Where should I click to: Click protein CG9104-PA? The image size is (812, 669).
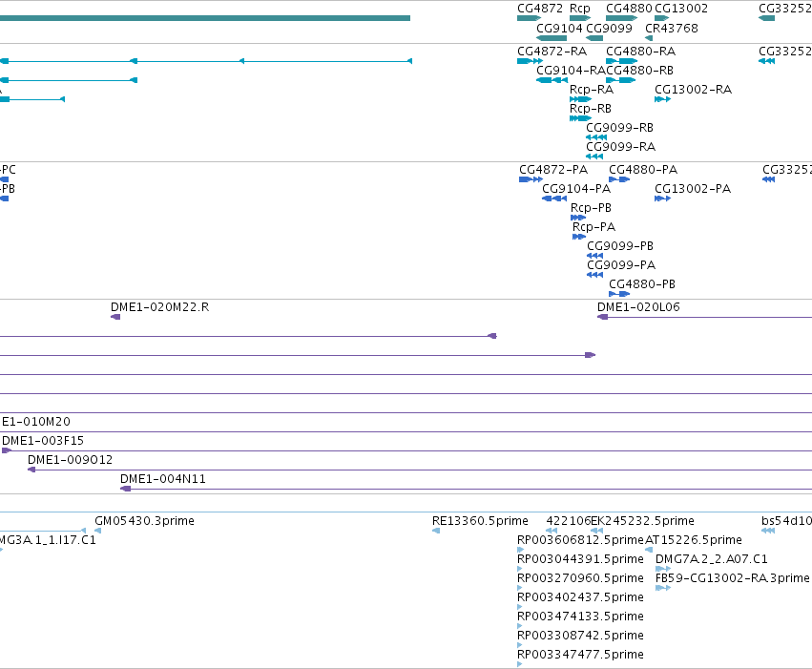(x=576, y=189)
